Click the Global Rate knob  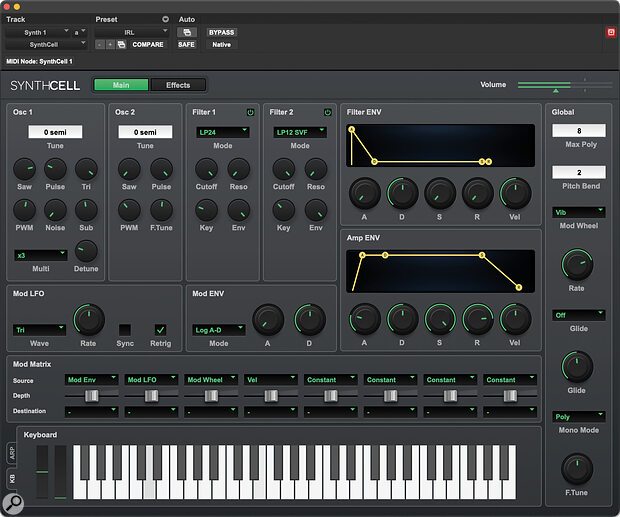point(577,264)
